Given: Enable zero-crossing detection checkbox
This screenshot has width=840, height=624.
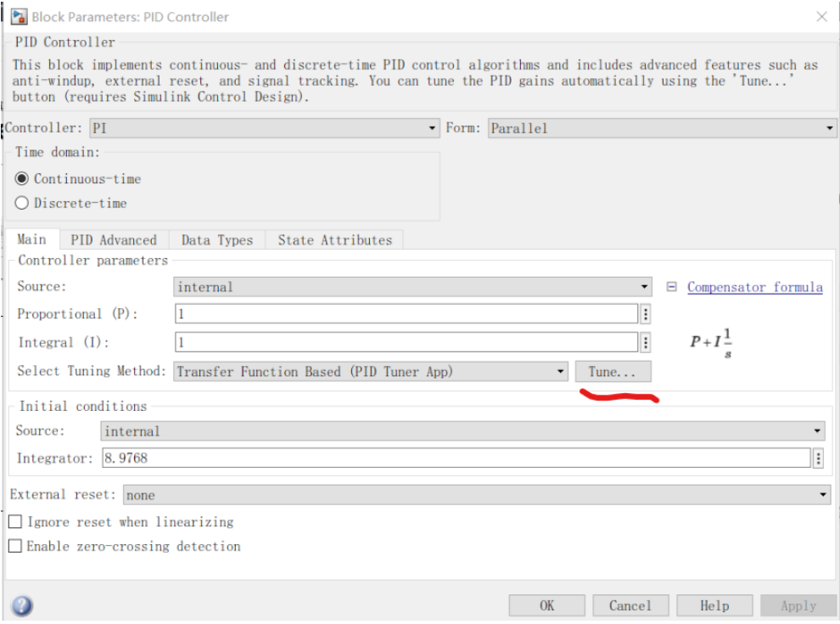Looking at the screenshot, I should tap(15, 546).
